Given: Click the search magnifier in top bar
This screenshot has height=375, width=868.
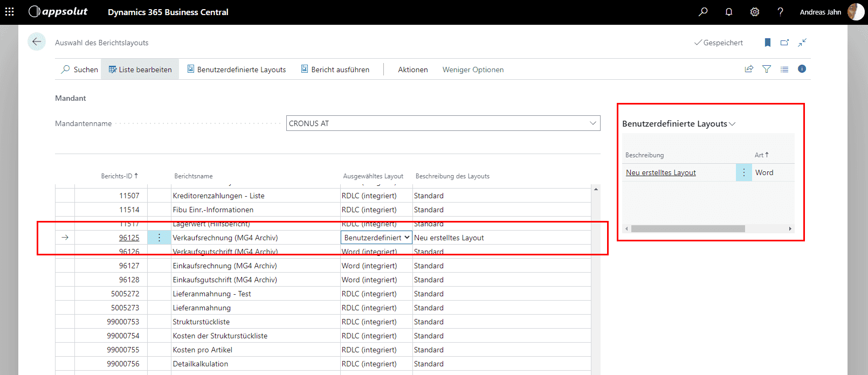Looking at the screenshot, I should [703, 12].
